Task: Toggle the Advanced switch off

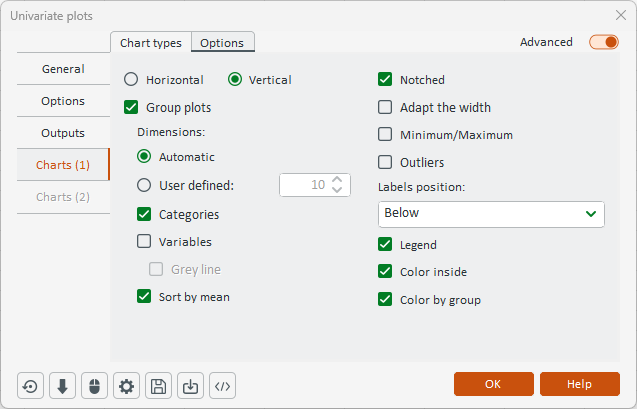Action: (604, 42)
